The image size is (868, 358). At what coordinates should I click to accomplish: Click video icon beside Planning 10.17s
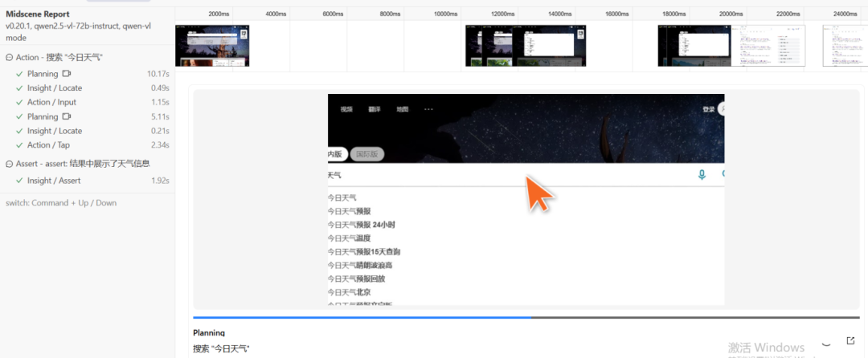click(67, 74)
